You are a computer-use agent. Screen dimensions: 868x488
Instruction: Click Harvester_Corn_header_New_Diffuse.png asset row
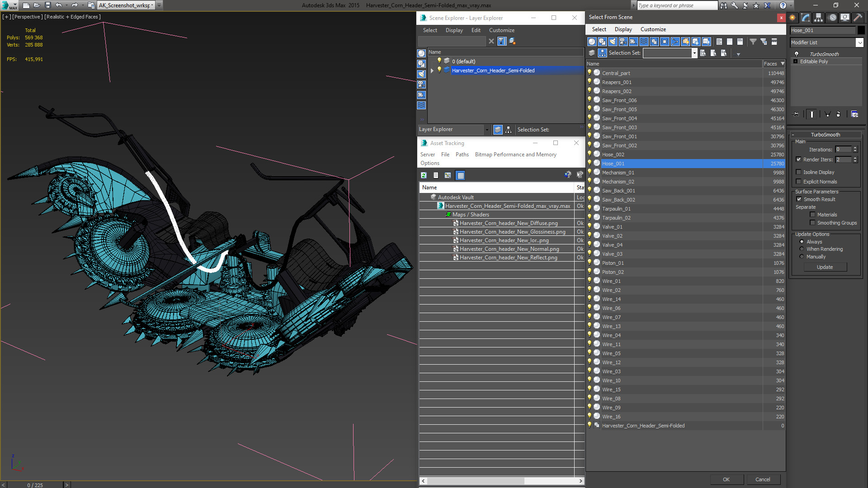508,223
